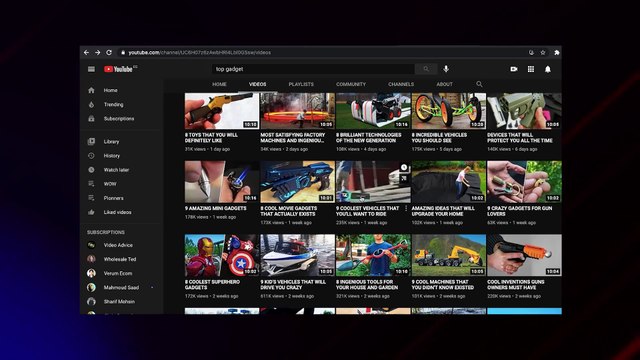Open the YouTube apps grid
The height and width of the screenshot is (360, 640).
(531, 69)
